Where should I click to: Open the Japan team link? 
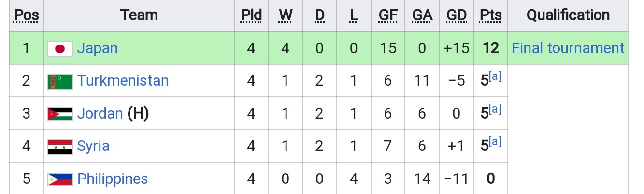pos(97,48)
